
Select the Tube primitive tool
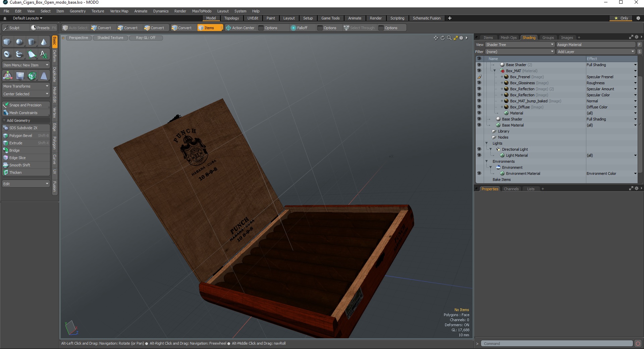click(x=19, y=54)
